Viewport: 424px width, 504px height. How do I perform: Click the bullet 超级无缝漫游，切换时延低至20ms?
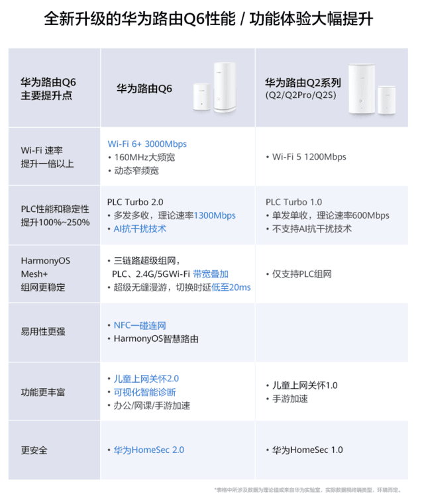pyautogui.click(x=179, y=287)
